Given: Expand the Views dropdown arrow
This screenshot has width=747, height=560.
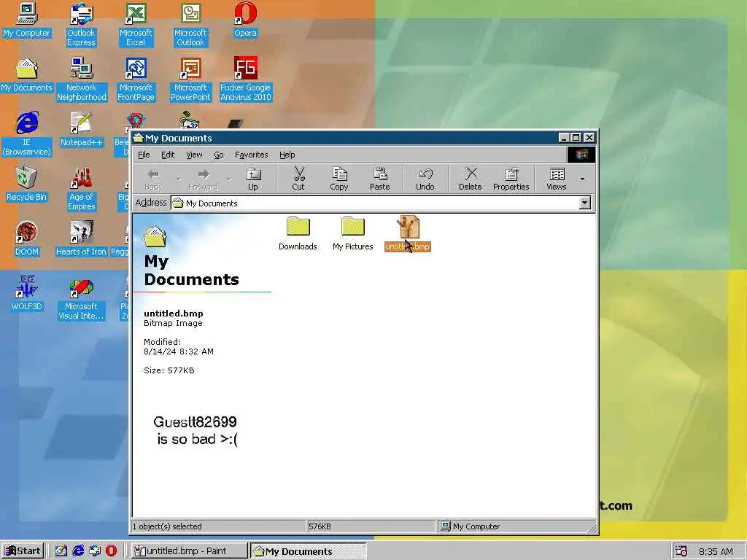Looking at the screenshot, I should tap(582, 179).
